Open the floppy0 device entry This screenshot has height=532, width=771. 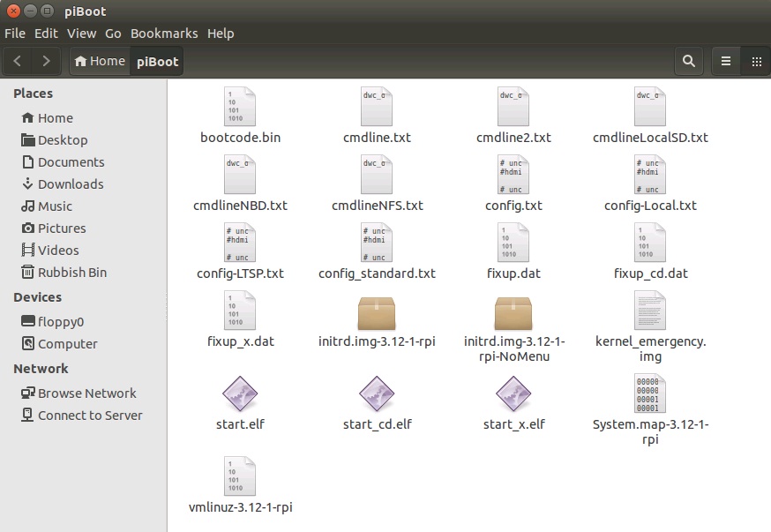pyautogui.click(x=56, y=321)
